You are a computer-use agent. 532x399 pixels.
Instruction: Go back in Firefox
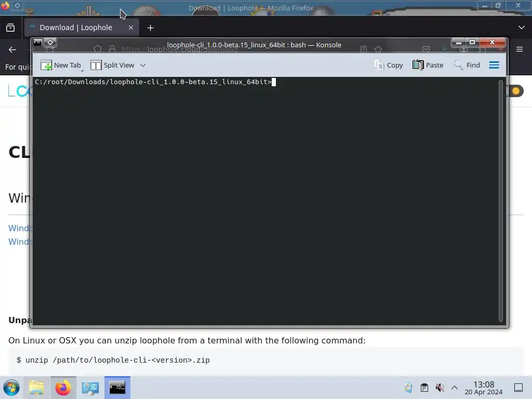point(12,50)
